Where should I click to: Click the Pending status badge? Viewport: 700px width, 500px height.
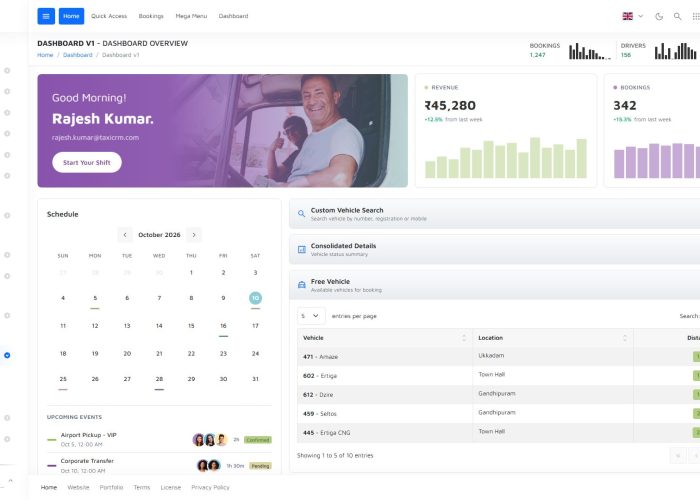click(260, 466)
